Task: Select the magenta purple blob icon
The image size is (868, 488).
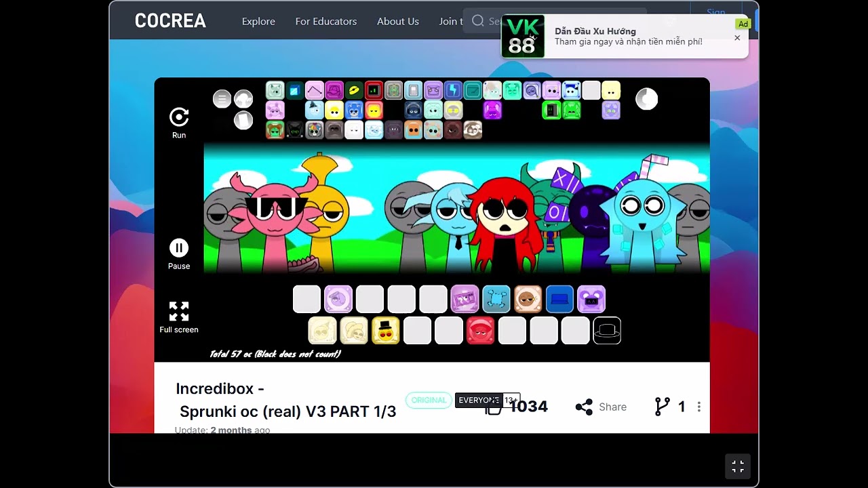Action: [492, 110]
